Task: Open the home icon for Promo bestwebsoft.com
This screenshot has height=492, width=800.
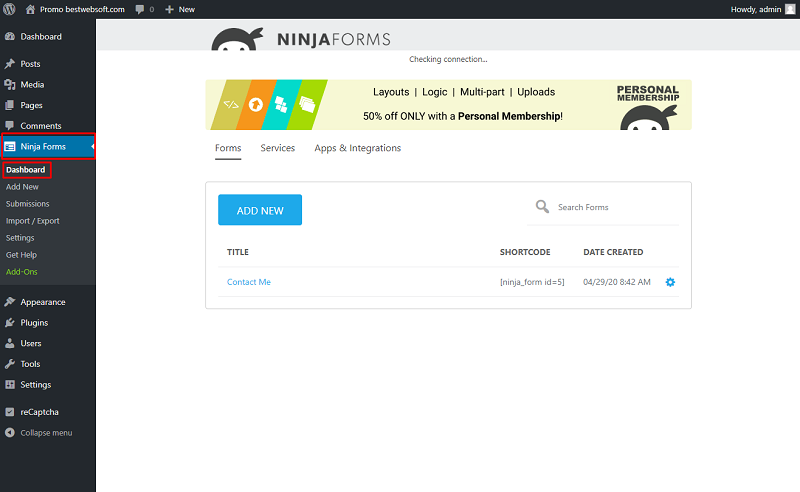Action: (31, 9)
